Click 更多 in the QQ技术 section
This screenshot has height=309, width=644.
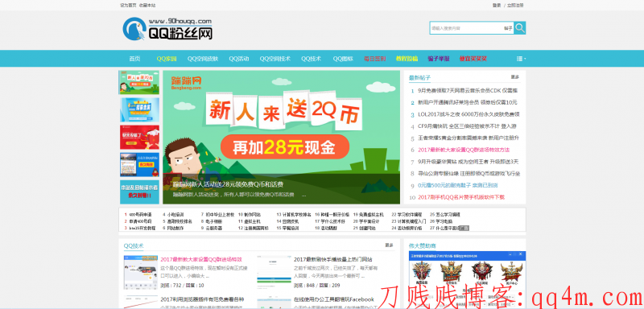[x=389, y=245]
